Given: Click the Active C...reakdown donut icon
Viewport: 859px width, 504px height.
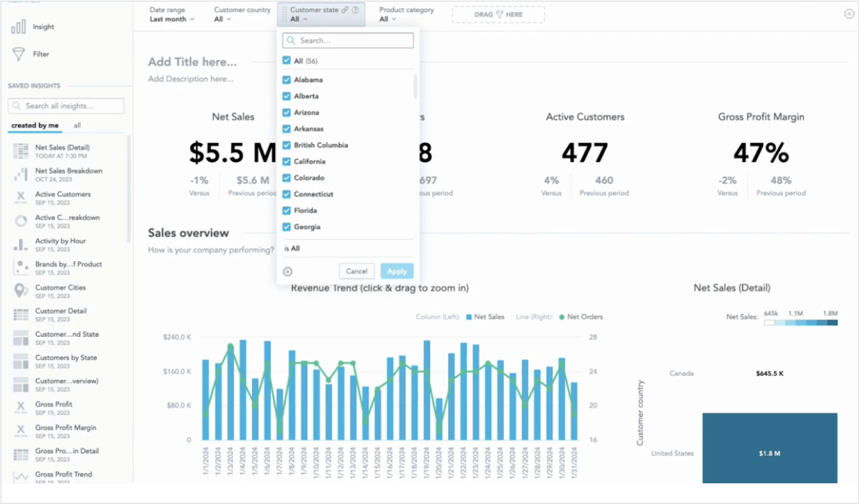Looking at the screenshot, I should point(21,221).
